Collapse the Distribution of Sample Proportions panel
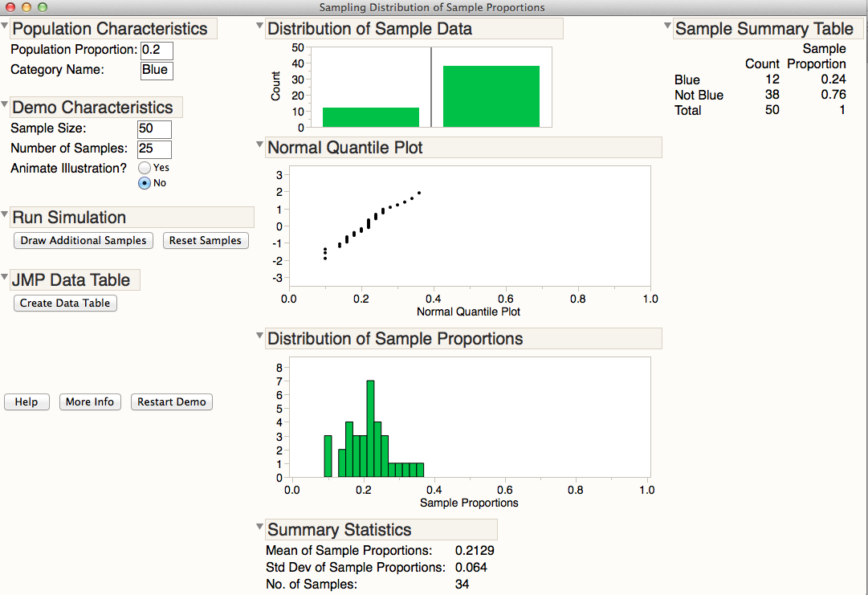The height and width of the screenshot is (595, 868). (x=259, y=335)
